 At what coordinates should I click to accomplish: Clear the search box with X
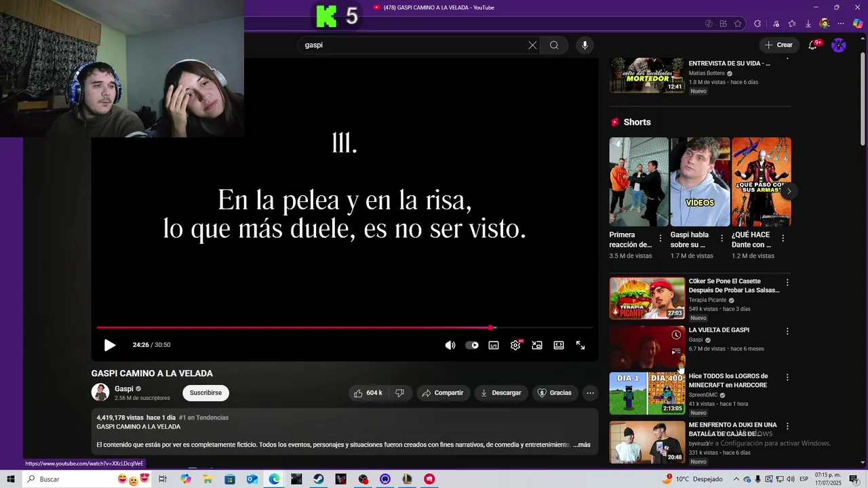pyautogui.click(x=532, y=45)
